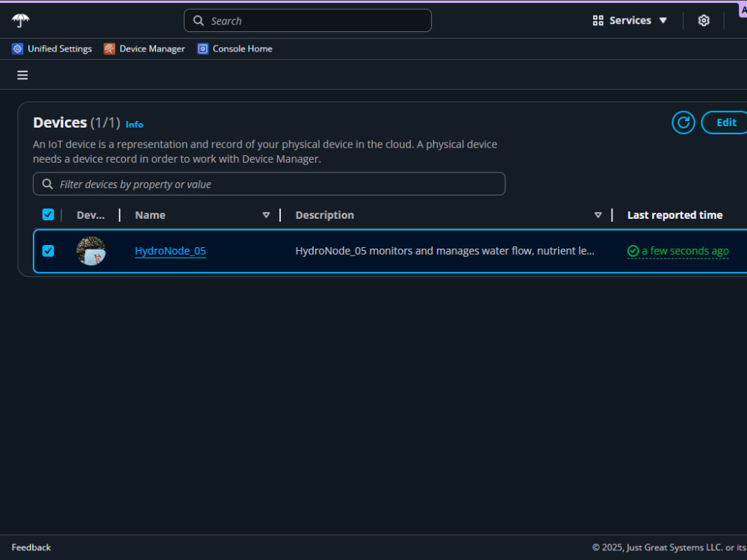Viewport: 747px width, 560px height.
Task: Click the 'a few seconds ago' status
Action: coord(685,251)
